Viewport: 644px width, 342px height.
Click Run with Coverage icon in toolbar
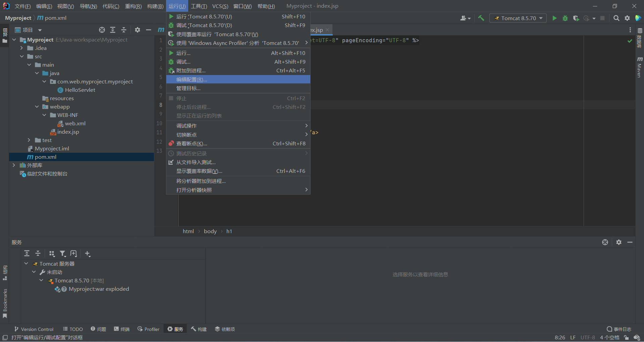pos(576,18)
